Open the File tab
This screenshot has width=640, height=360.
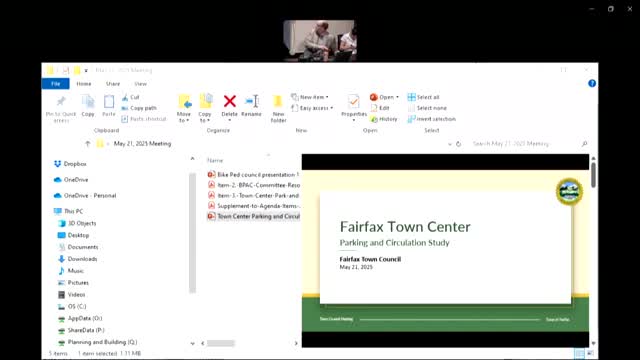point(56,84)
